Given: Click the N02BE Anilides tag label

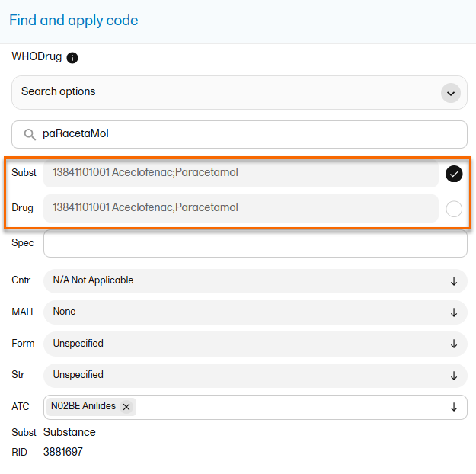Looking at the screenshot, I should pos(83,407).
